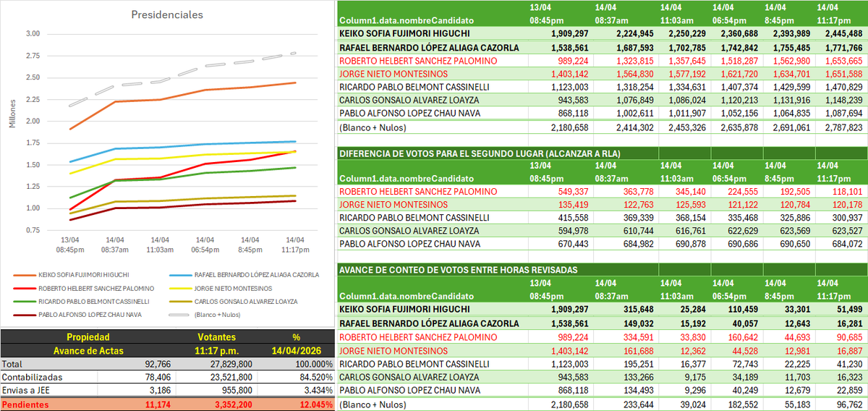Viewport: 868px width, 411px height.
Task: Click the '0.75' value on chart axis
Action: 32,230
